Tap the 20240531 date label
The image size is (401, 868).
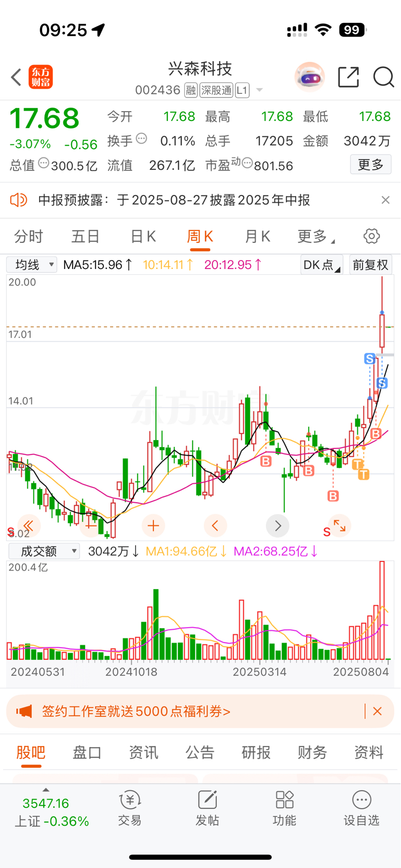coord(38,671)
